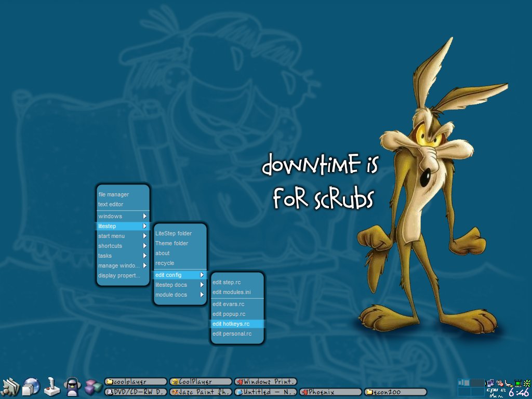Screen dimensions: 532x399
Task: Open display propert... menu entry
Action: pos(123,275)
